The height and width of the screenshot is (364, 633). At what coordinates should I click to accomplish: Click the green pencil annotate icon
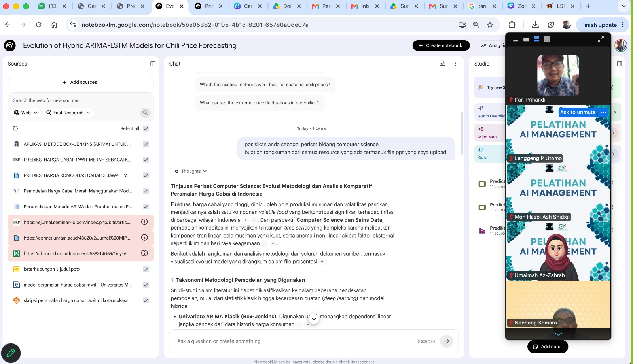pos(11,353)
